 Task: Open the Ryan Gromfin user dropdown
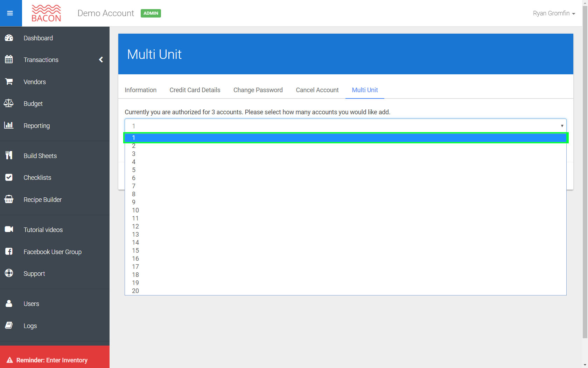554,13
